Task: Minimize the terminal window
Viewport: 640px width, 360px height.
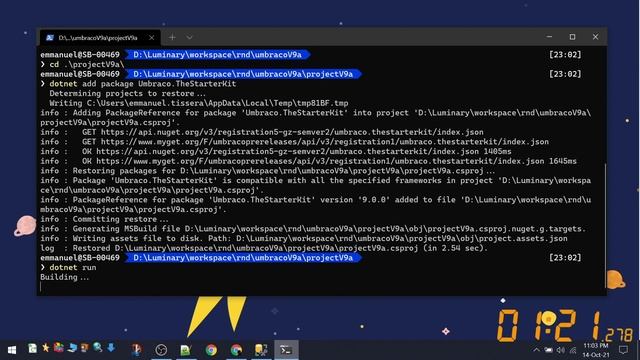Action: (x=549, y=37)
